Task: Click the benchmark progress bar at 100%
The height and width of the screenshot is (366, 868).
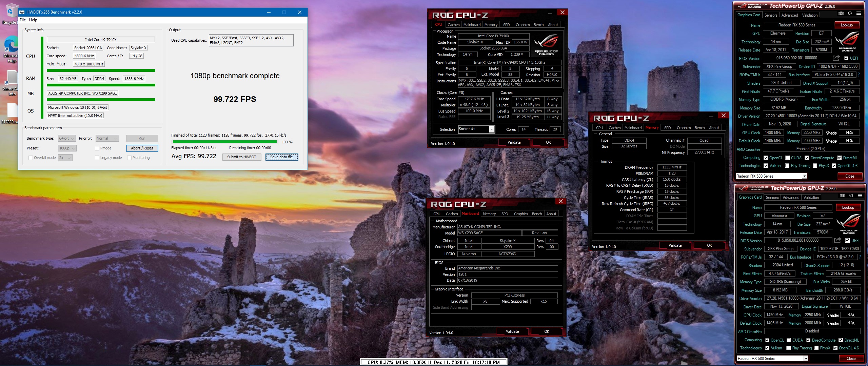Action: coord(225,142)
